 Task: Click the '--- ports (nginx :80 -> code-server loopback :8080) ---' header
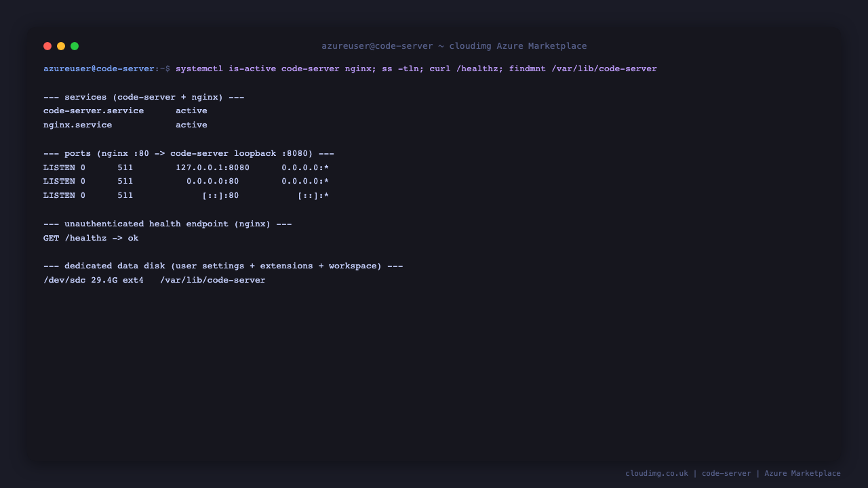[x=189, y=153]
